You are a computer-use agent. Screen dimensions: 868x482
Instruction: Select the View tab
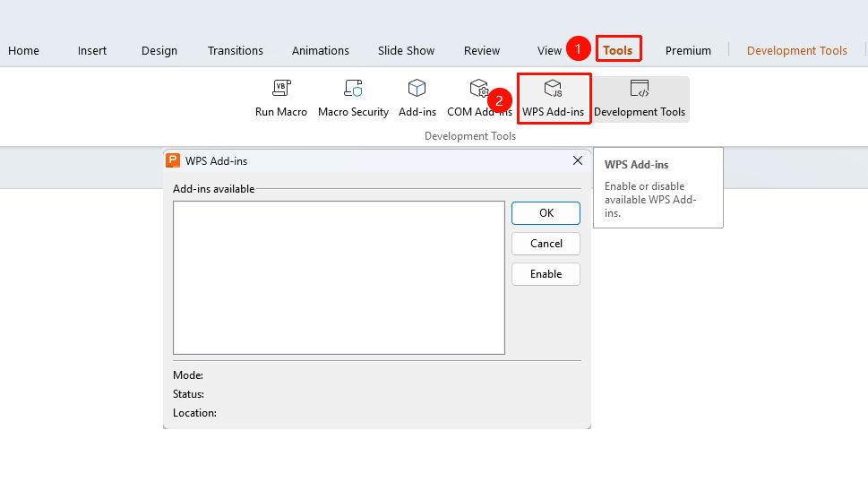[x=549, y=51]
